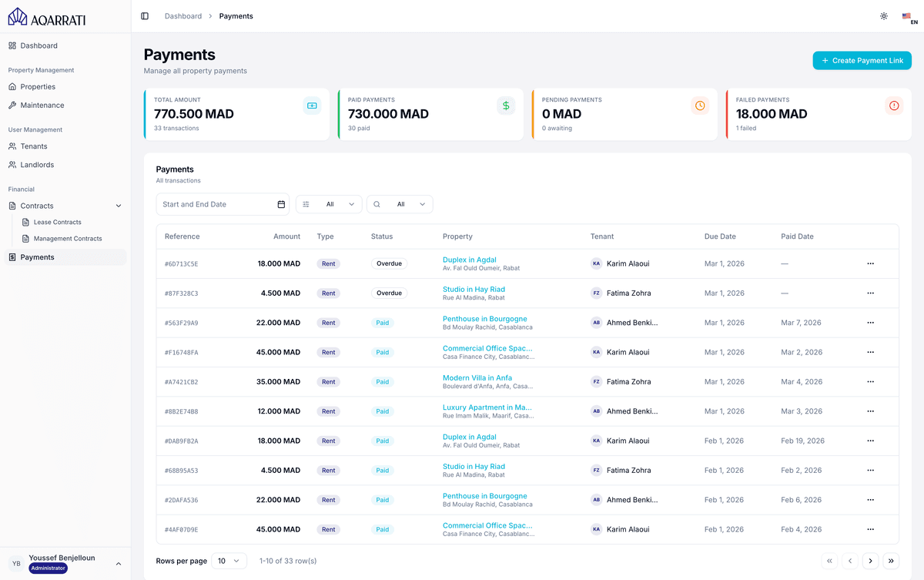This screenshot has width=924, height=580.
Task: Click the clock icon on Pending Payments card
Action: 699,106
